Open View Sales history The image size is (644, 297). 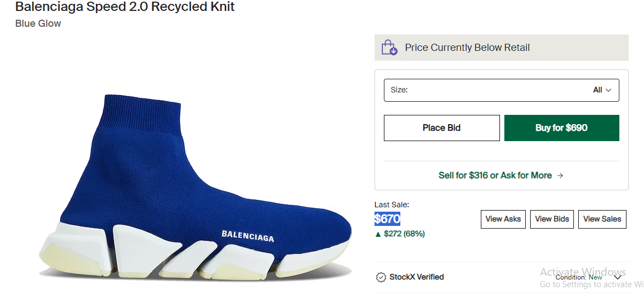[602, 219]
